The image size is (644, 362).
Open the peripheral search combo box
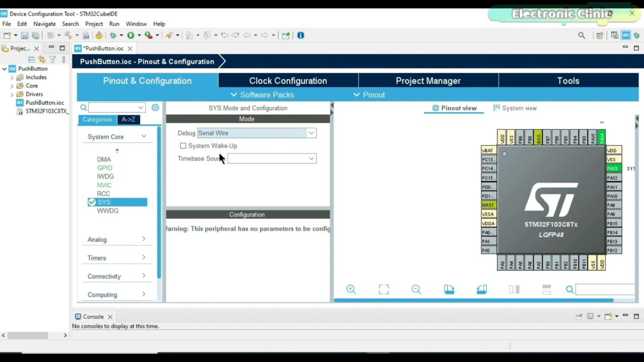point(117,108)
